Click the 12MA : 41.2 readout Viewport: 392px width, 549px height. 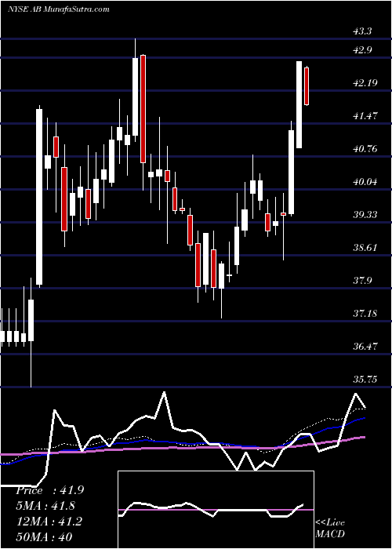[49, 522]
